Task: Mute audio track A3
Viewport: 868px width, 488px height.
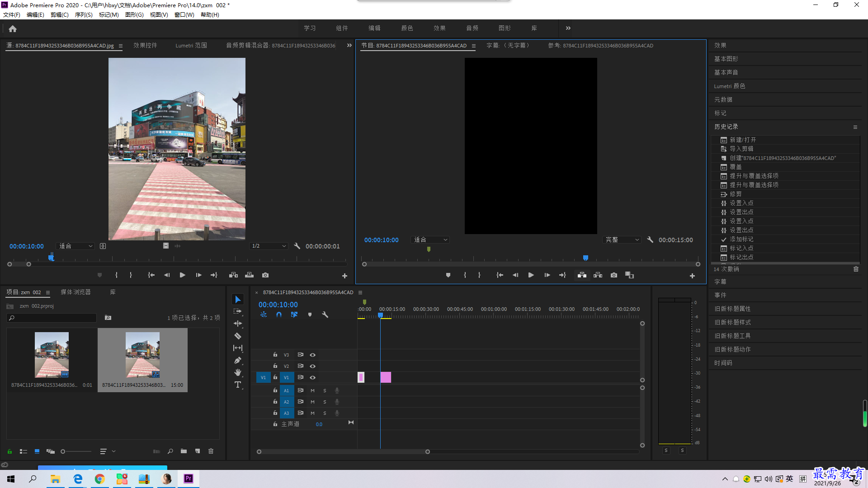Action: [x=312, y=413]
